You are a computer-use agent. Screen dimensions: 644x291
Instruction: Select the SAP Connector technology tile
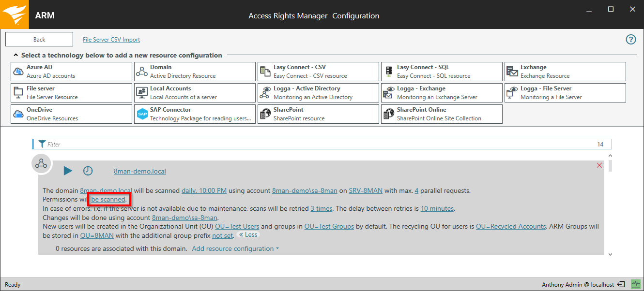(195, 114)
